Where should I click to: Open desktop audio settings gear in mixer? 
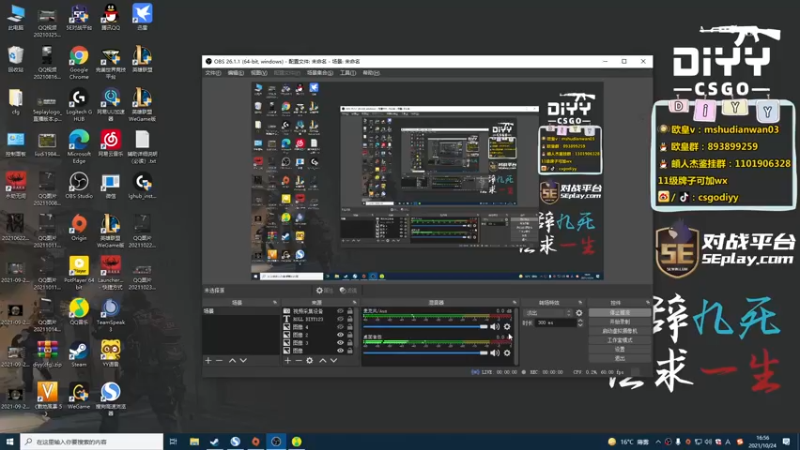pyautogui.click(x=507, y=353)
